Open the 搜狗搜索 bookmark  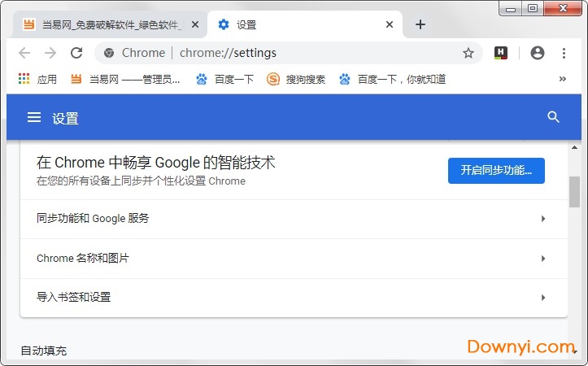(297, 79)
